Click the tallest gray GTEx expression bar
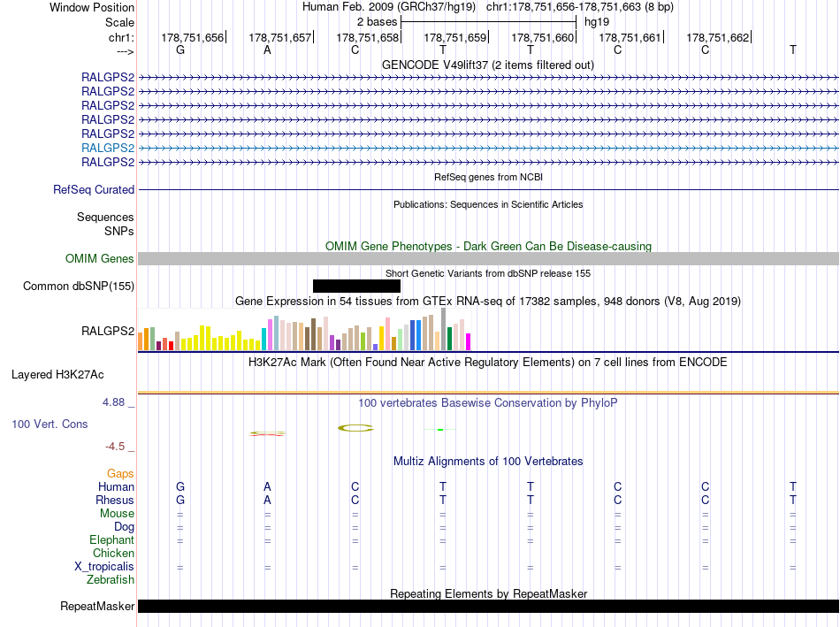 tap(444, 329)
